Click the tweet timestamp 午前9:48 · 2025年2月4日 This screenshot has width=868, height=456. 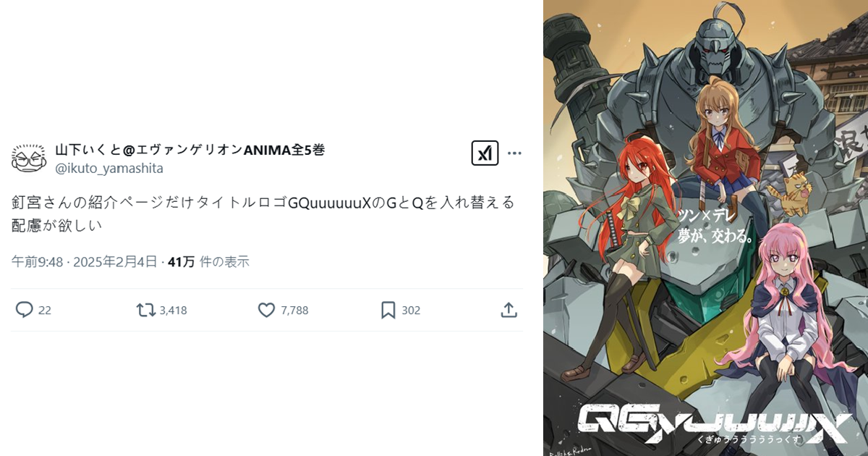pyautogui.click(x=84, y=261)
